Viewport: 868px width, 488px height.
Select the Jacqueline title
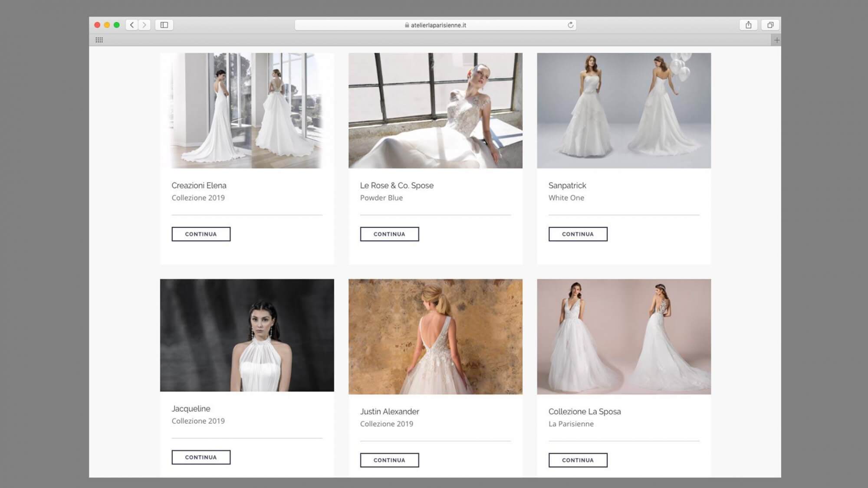191,409
